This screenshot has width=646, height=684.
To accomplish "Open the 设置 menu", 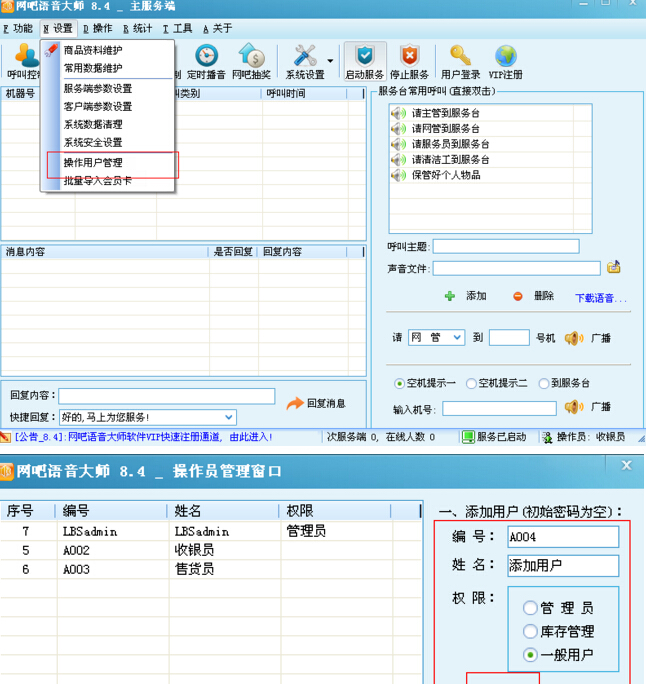I will point(58,29).
